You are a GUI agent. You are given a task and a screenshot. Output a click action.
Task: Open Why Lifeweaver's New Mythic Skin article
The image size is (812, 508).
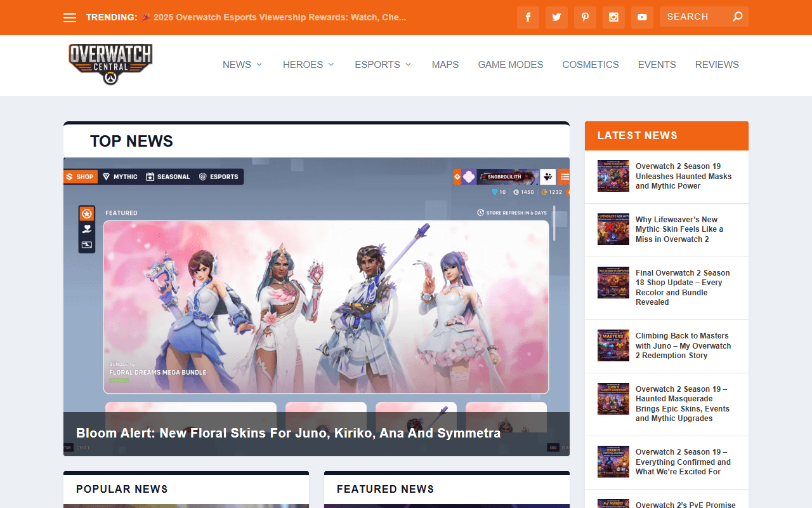click(679, 229)
